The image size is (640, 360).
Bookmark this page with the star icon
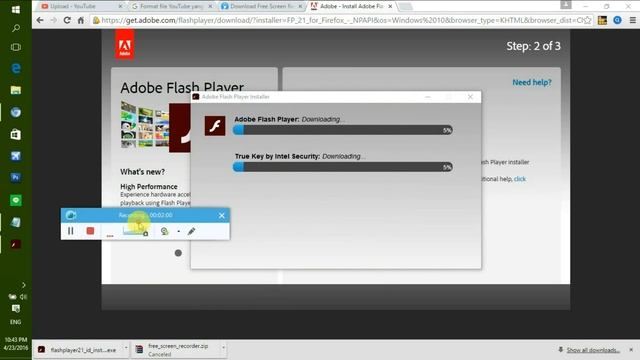coord(587,20)
